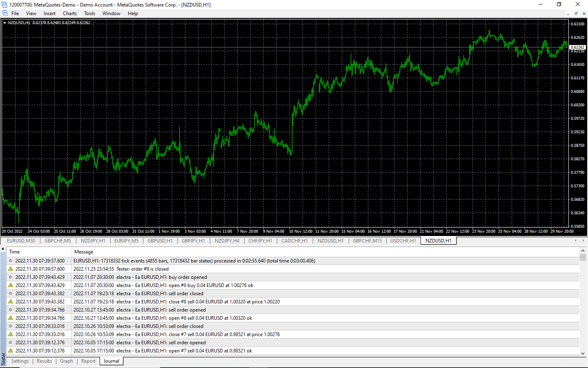Expand the NZDUSD,H1 chart dropdown triangle
Image resolution: width=588 pixels, height=368 pixels.
pos(4,23)
